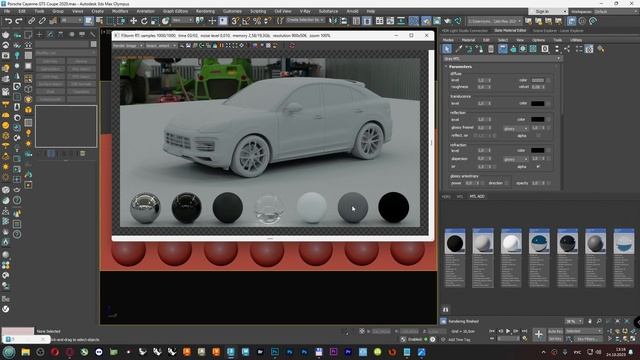Activate the Select and Rotate tool
The height and width of the screenshot is (360, 640).
coord(144,21)
